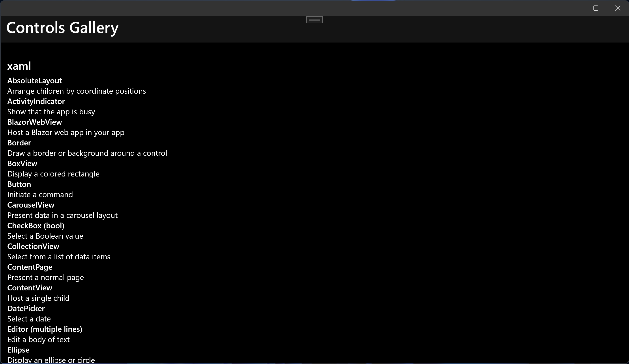The width and height of the screenshot is (629, 364).
Task: Click 'Draw a border or background around a control'
Action: (87, 153)
